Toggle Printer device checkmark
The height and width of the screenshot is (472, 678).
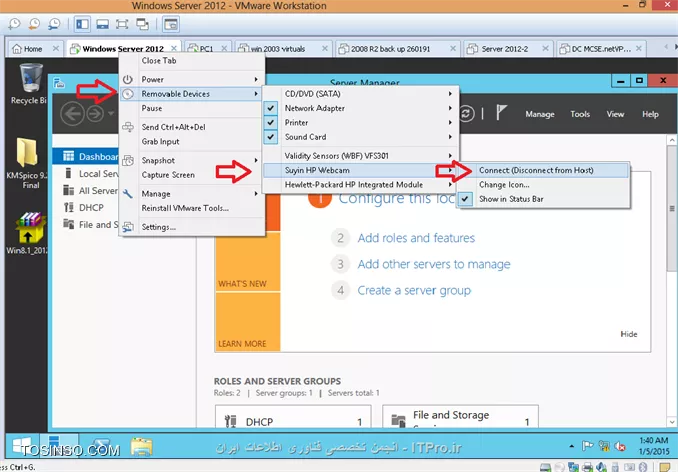[x=271, y=122]
